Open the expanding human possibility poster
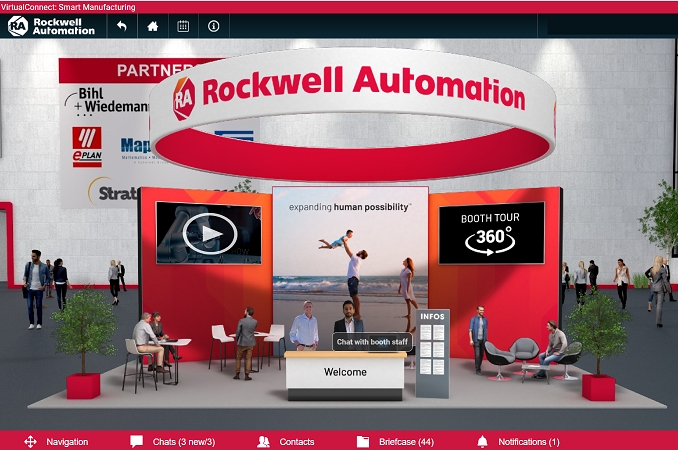 pyautogui.click(x=349, y=250)
